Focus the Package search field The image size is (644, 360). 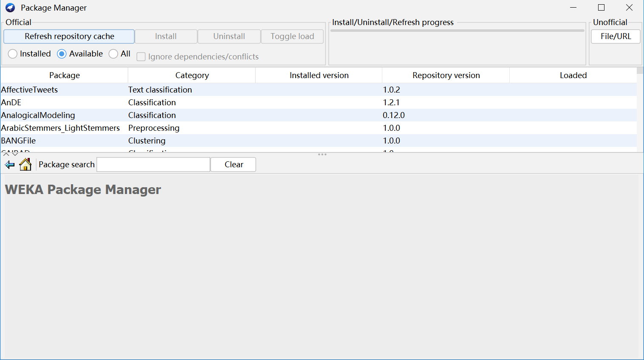153,165
